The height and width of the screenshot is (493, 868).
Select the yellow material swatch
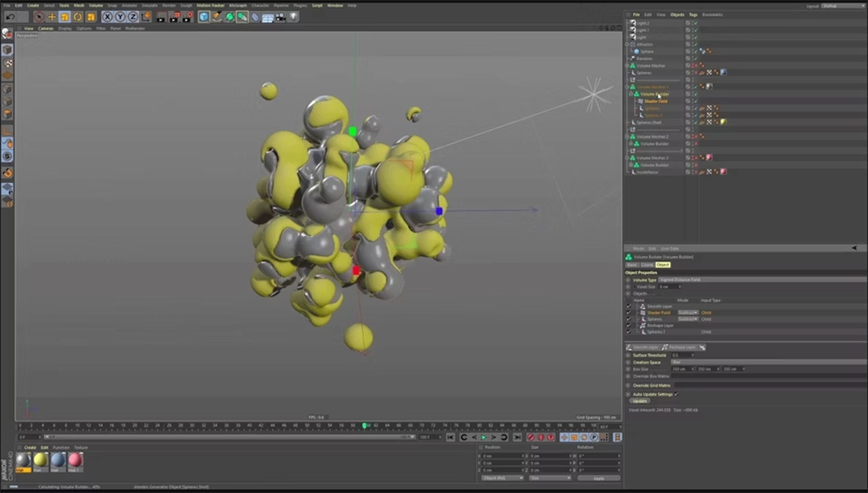point(41,460)
